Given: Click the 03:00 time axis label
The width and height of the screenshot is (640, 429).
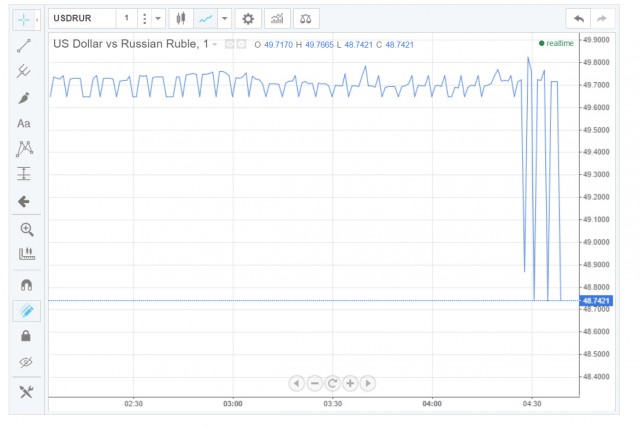Looking at the screenshot, I should pyautogui.click(x=233, y=404).
